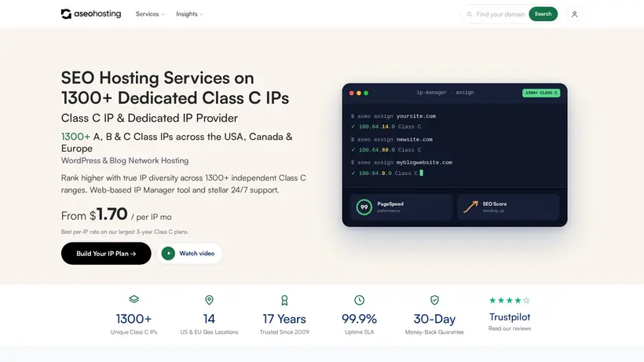Click the '100.64.14.0 Class C' terminal line
Viewport: 644px width, 362px height.
[386, 127]
